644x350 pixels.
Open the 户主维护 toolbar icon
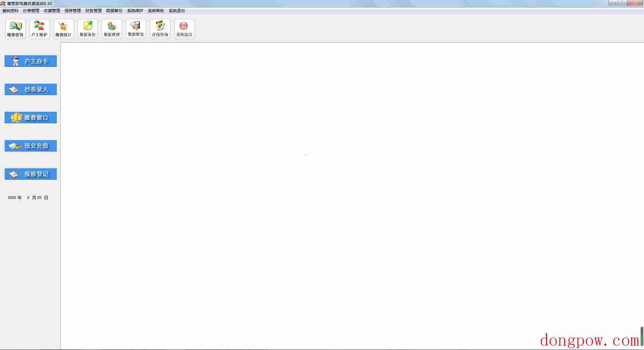(40, 29)
